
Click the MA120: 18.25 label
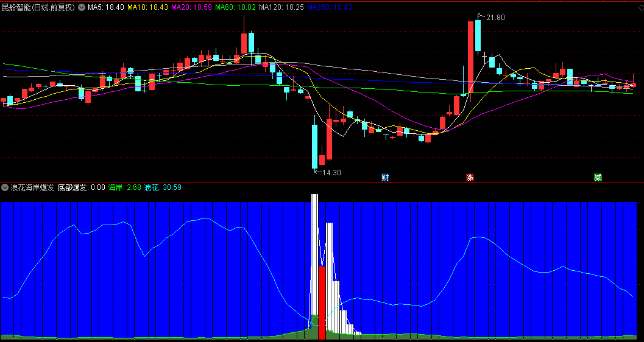281,7
